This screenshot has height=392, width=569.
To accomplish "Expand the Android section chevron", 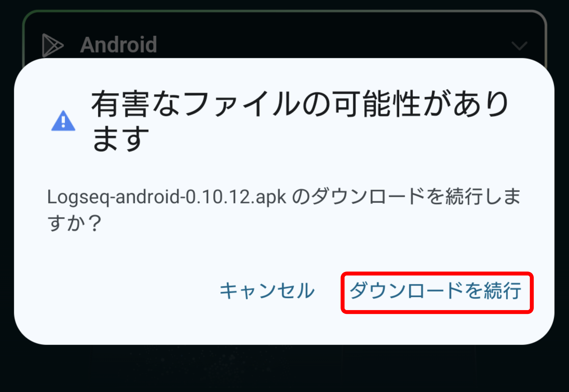I will click(519, 46).
